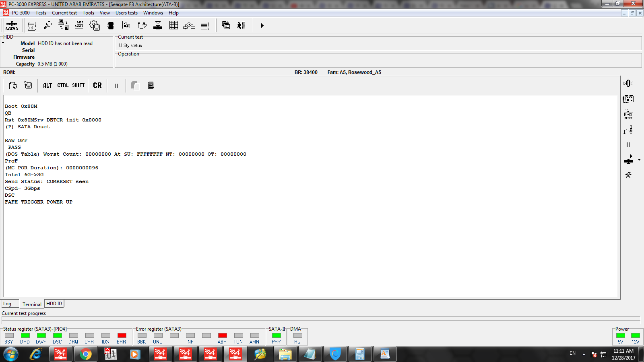
Task: Toggle the SHIFT key modifier
Action: pos(78,85)
